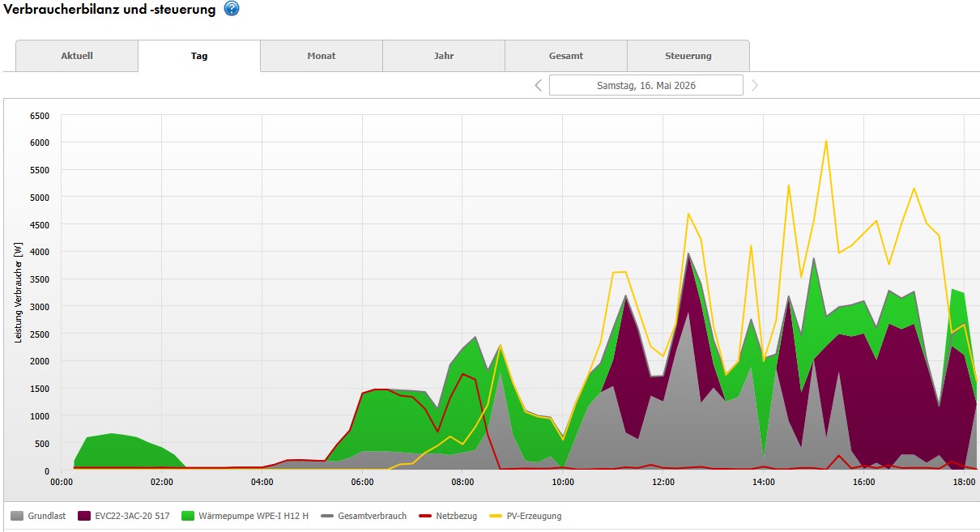The width and height of the screenshot is (980, 532).
Task: Click the 3500 y-axis label
Action: tap(39, 279)
